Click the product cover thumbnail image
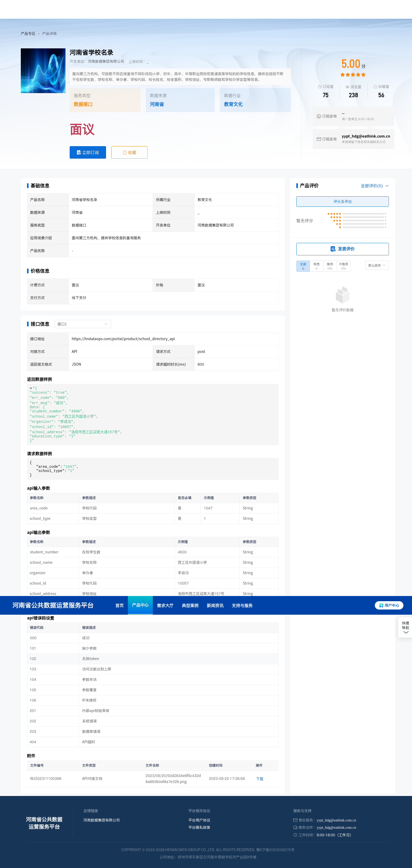Screen dimensions: 412x868 (43, 71)
